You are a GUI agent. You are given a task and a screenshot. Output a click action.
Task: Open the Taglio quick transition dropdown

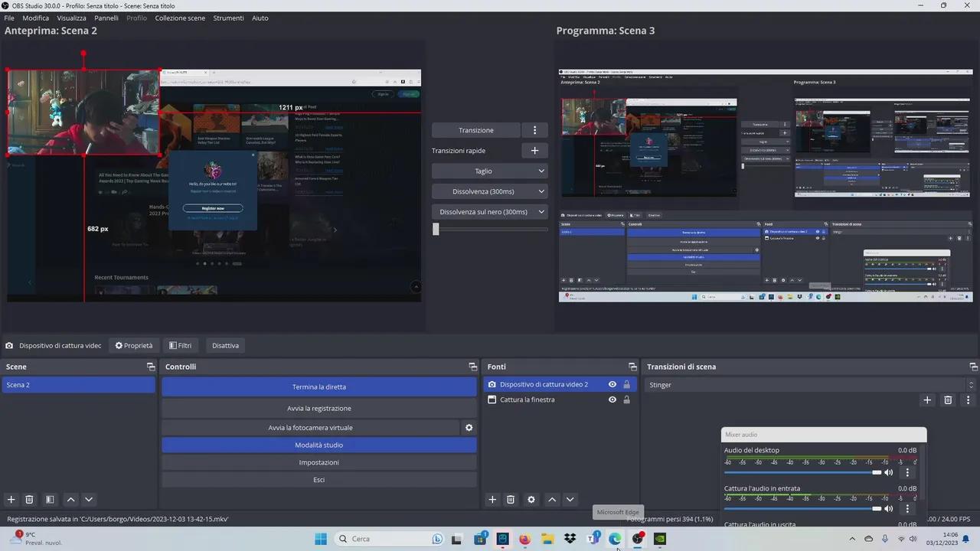coord(490,171)
